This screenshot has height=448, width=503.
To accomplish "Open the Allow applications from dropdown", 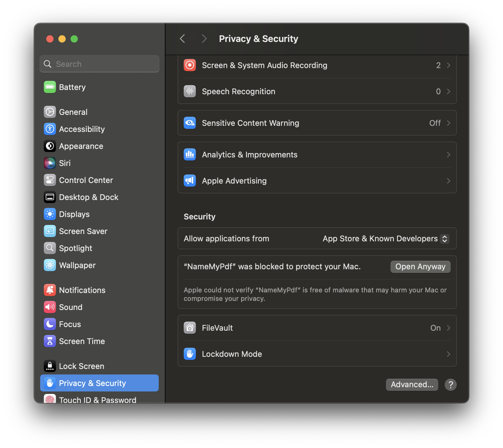I will [385, 239].
